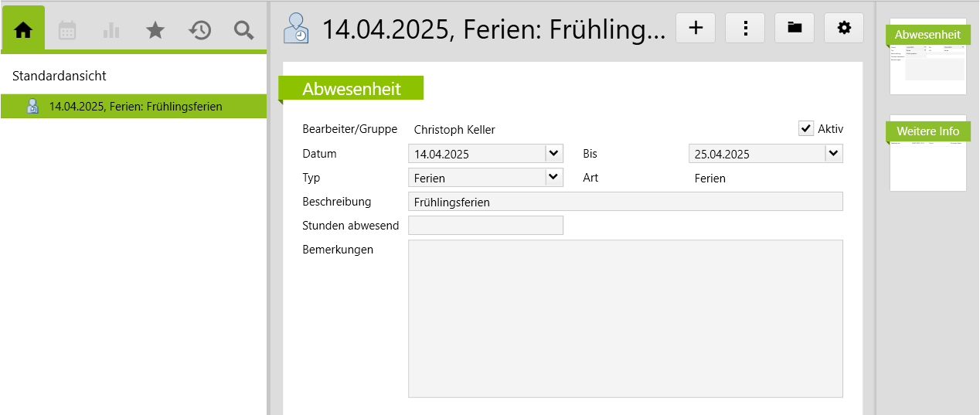Expand the Typ dropdown showing Ferien
The image size is (980, 415).
point(554,178)
